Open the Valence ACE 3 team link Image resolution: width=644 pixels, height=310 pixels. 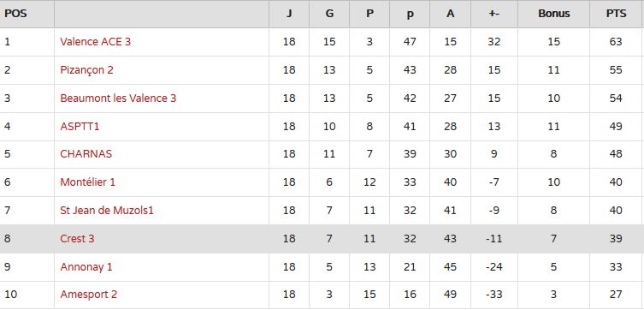pos(95,42)
